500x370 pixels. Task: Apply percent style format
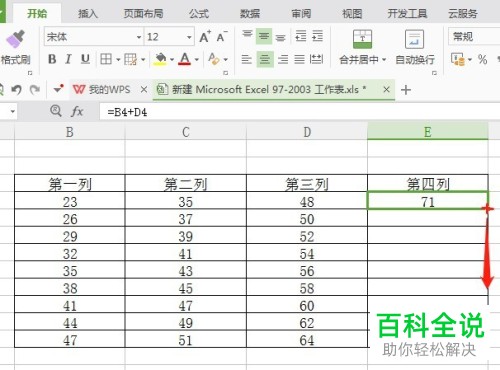pyautogui.click(x=482, y=59)
